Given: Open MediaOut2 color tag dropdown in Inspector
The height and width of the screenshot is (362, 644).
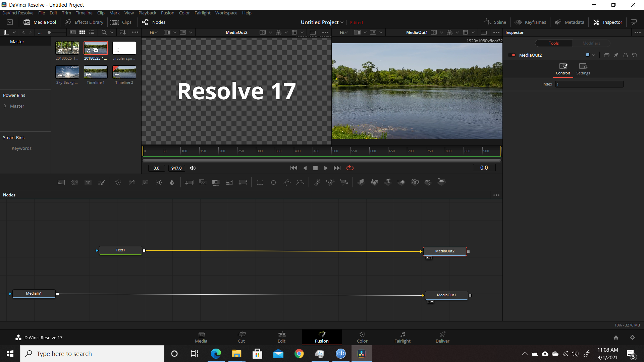Looking at the screenshot, I should coord(594,55).
